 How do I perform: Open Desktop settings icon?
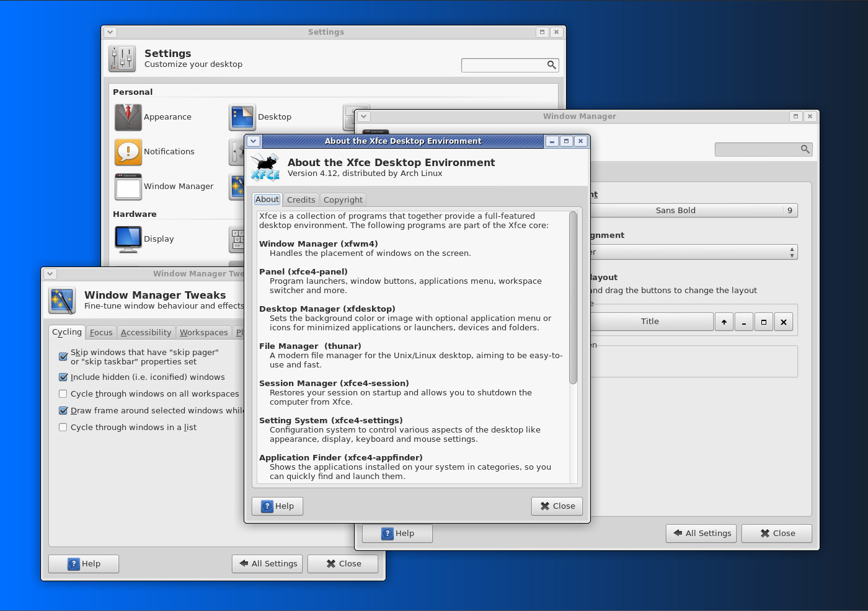click(242, 117)
